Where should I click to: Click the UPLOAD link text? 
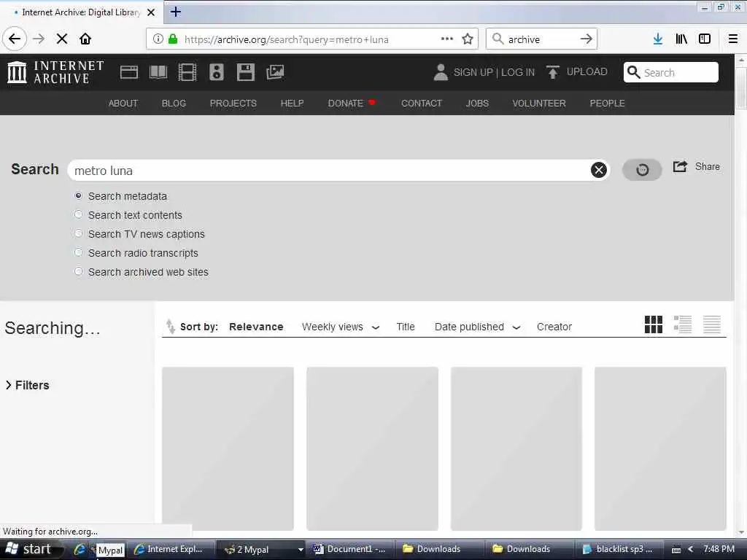tap(587, 72)
